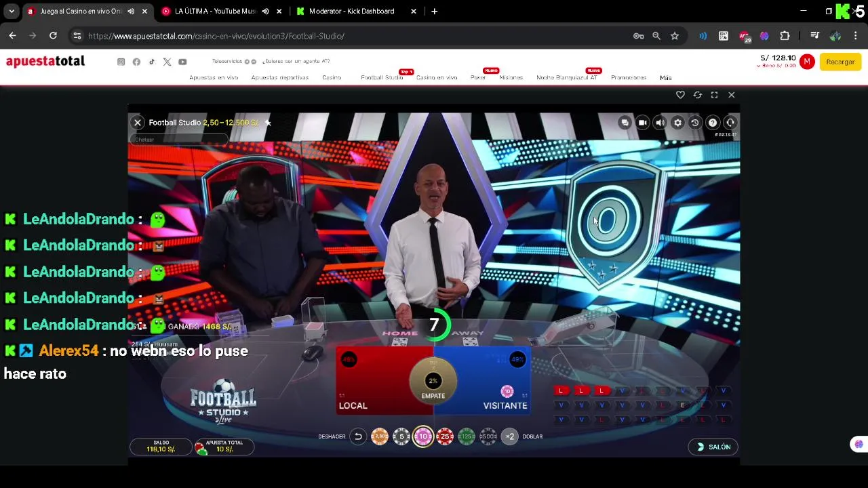Click the Teleservicios link

(229, 62)
